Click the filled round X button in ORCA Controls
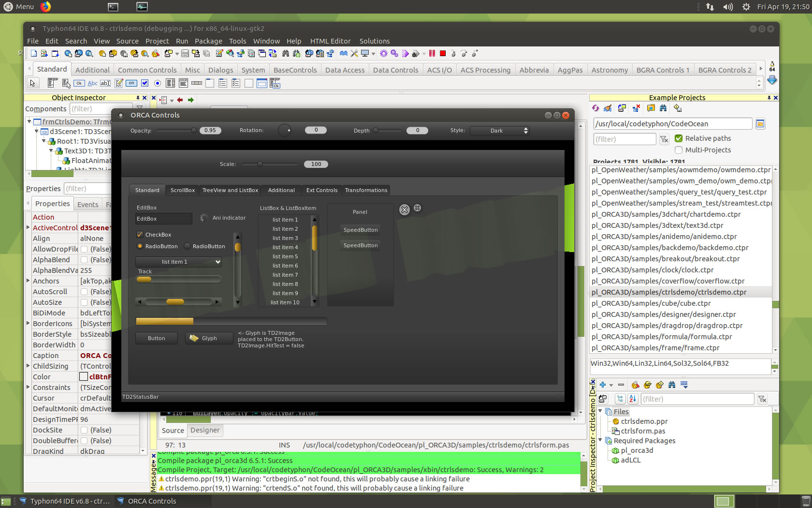 405,209
